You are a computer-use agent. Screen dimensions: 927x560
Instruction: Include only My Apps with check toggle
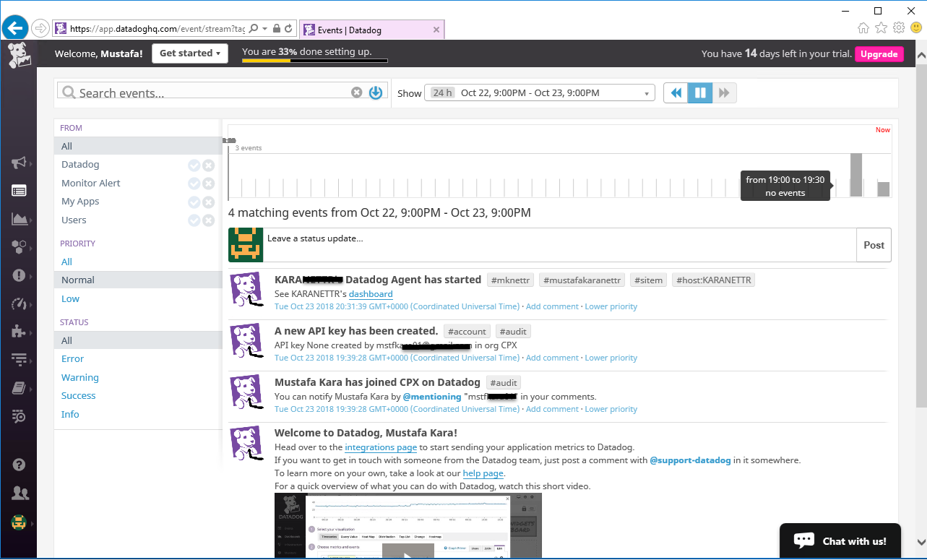[x=194, y=202]
